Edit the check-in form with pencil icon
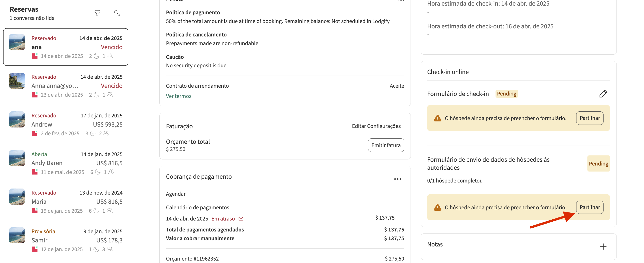 click(603, 94)
